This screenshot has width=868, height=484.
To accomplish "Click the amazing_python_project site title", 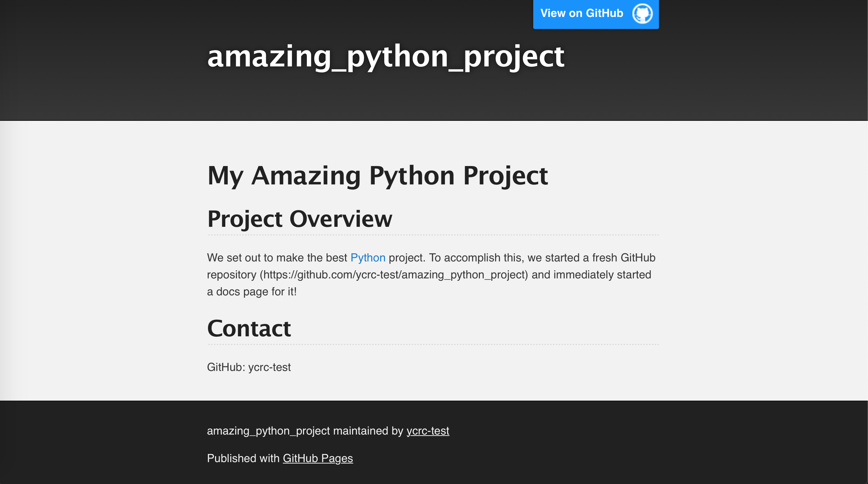I will click(x=386, y=57).
